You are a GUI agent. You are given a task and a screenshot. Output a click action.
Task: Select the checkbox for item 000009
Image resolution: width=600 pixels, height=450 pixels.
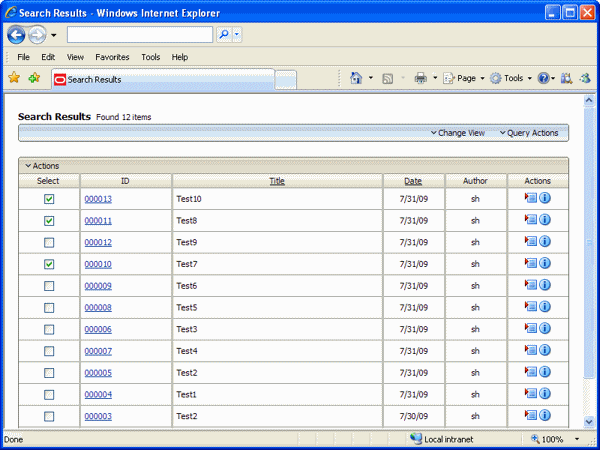point(49,286)
